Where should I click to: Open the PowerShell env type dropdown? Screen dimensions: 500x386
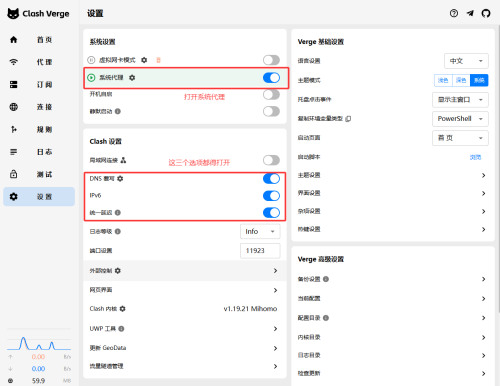(460, 119)
